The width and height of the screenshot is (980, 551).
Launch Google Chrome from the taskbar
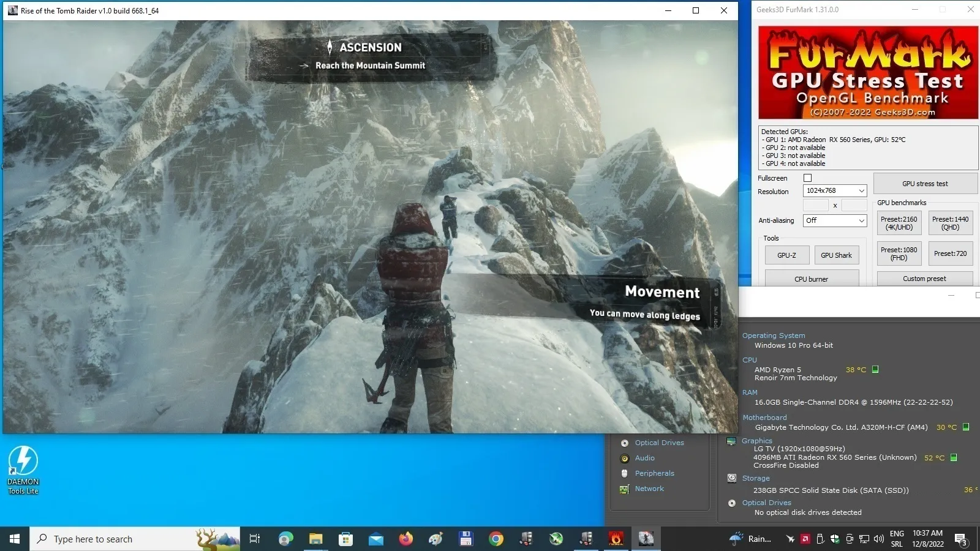pos(496,539)
